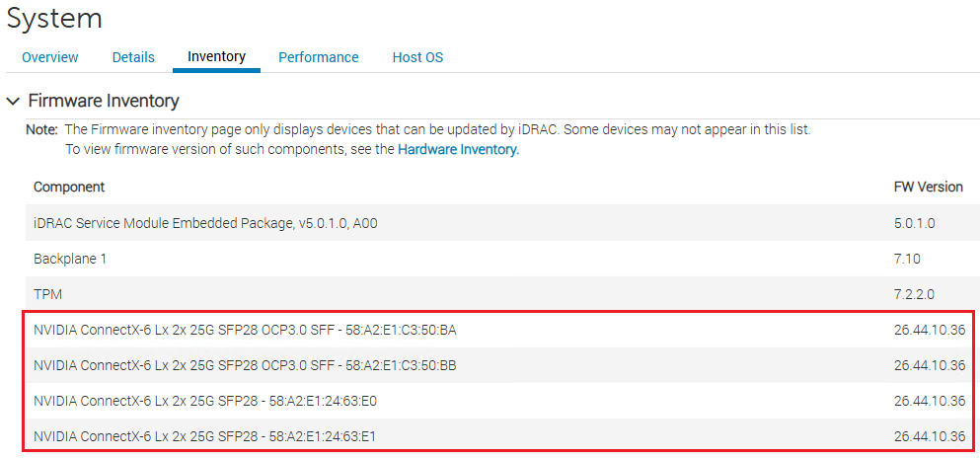980x458 pixels.
Task: Click the TPM version value 7.2.2.0
Action: (916, 294)
